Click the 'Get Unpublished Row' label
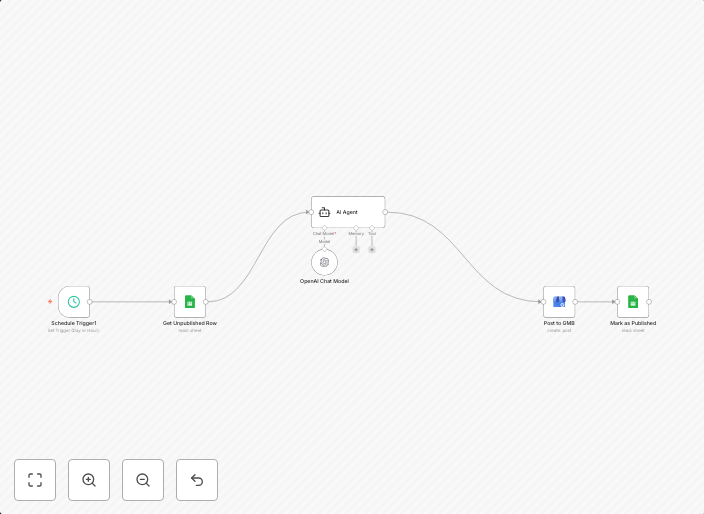Viewport: 704px width, 514px height. pyautogui.click(x=190, y=323)
